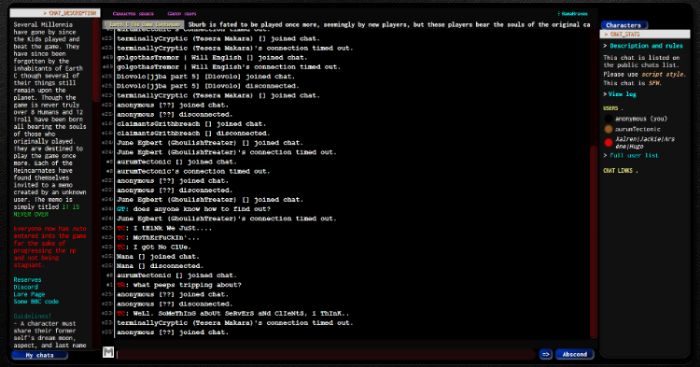Image resolution: width=700 pixels, height=367 pixels.
Task: Click the green IT IS NEVER OVER text
Action: pos(46,211)
